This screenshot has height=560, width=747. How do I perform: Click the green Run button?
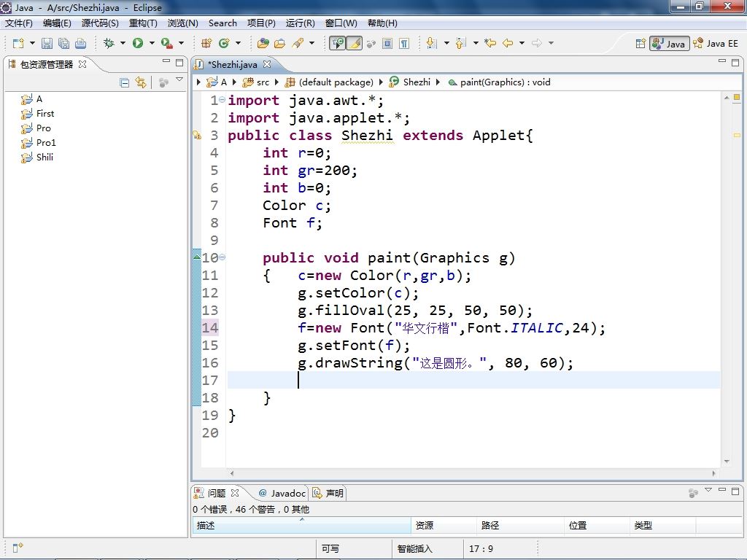[x=138, y=44]
